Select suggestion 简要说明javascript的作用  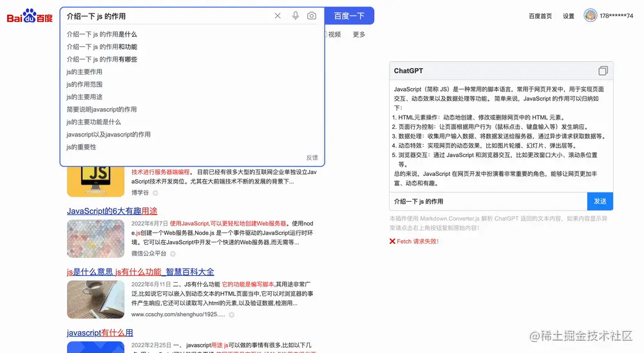(102, 110)
